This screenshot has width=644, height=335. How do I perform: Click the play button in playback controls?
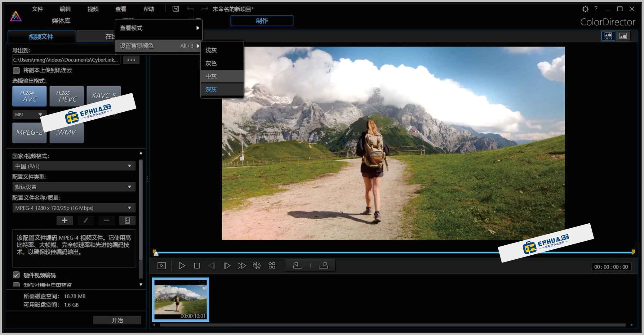pyautogui.click(x=182, y=266)
